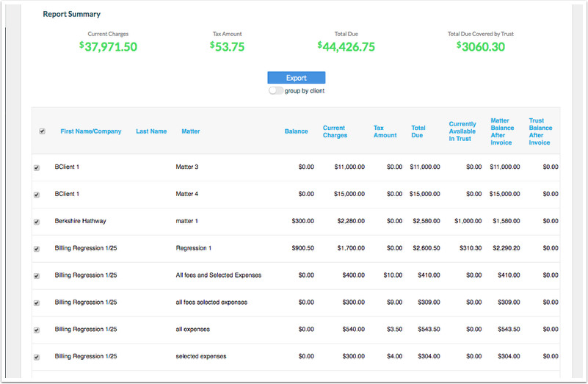This screenshot has height=384, width=588.
Task: Click the Matter 4 cell
Action: click(x=186, y=194)
